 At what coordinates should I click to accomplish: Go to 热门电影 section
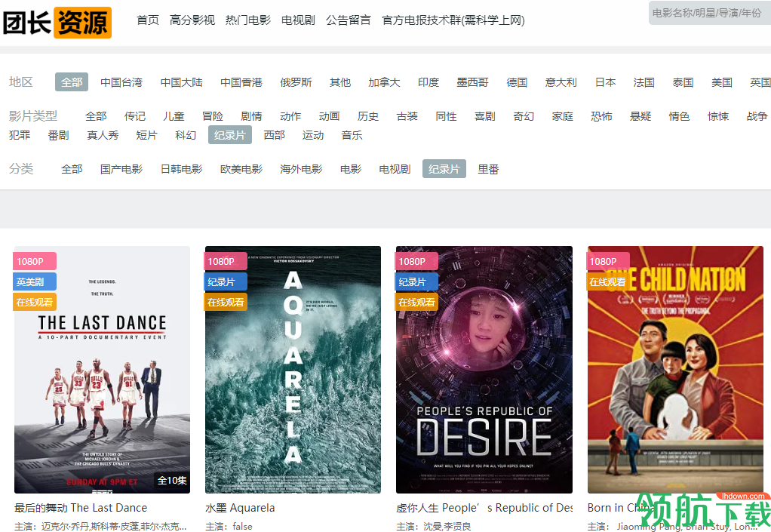[247, 20]
